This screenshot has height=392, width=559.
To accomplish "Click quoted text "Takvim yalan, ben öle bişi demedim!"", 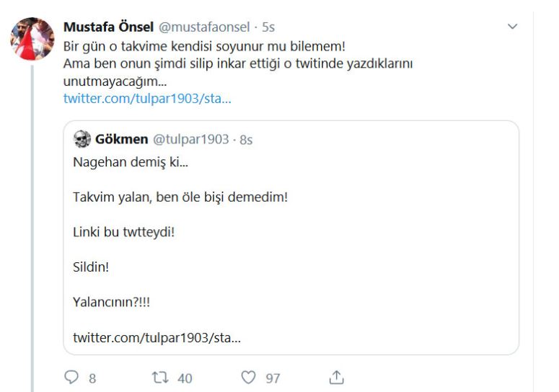I will tap(180, 197).
